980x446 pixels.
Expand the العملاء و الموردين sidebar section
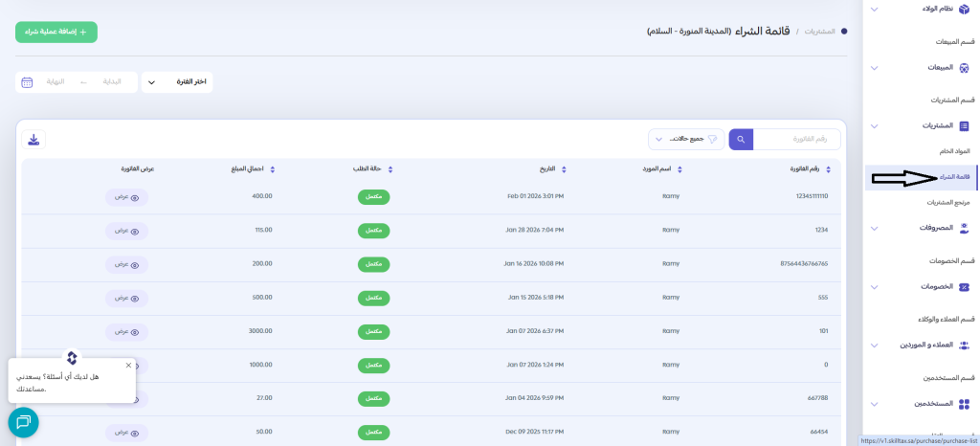(x=876, y=345)
